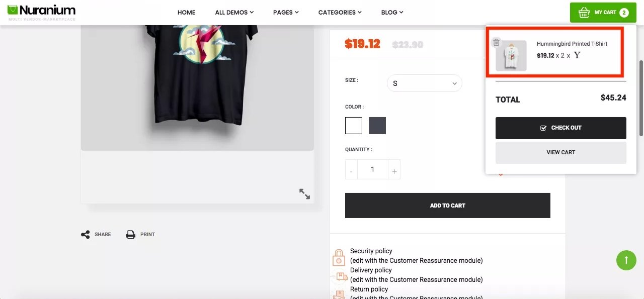Expand the Categories menu
This screenshot has height=299, width=644.
click(x=340, y=13)
